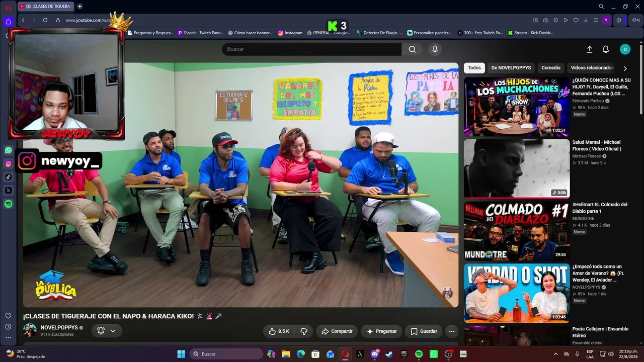The width and height of the screenshot is (644, 362).
Task: Show more filter chips with right arrow
Action: click(625, 68)
